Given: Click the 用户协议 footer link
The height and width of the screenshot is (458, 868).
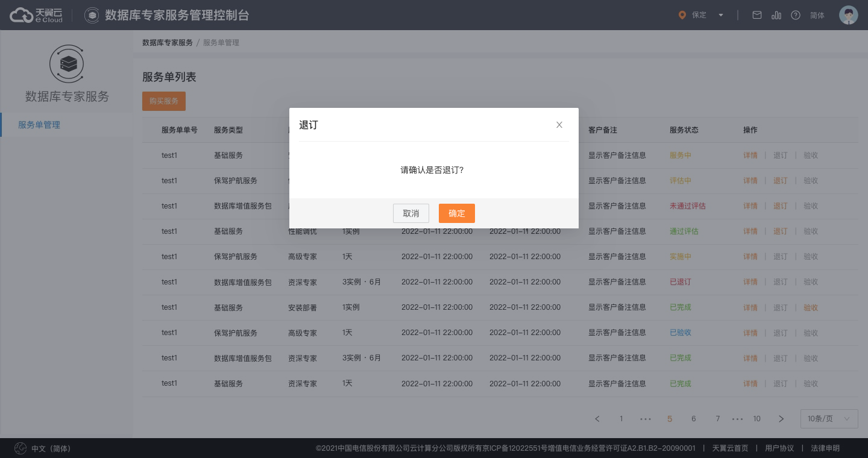Looking at the screenshot, I should pyautogui.click(x=779, y=448).
